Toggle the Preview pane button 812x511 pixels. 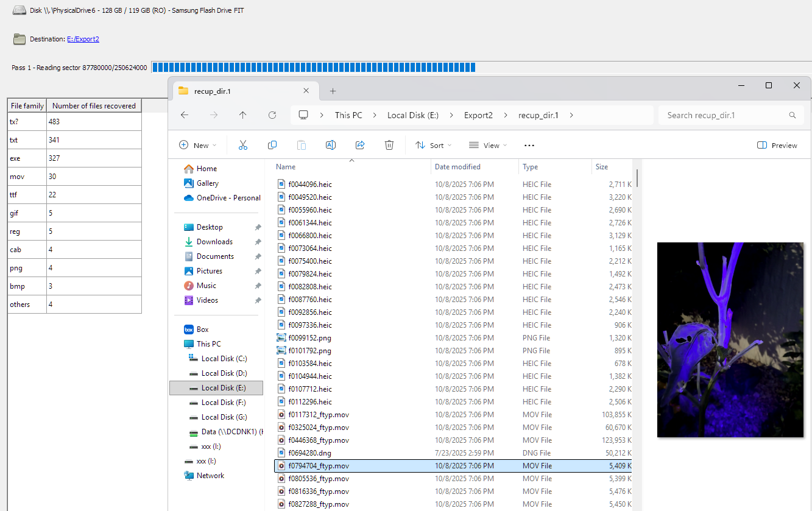click(777, 146)
